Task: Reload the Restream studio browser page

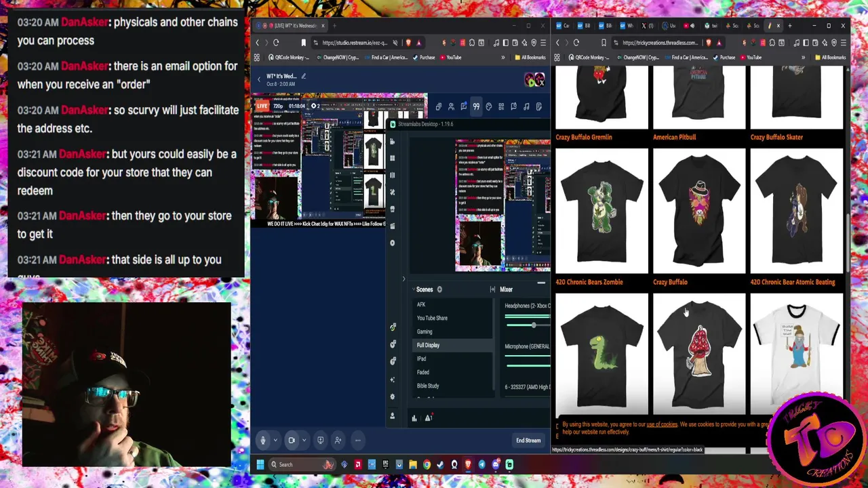Action: tap(276, 43)
